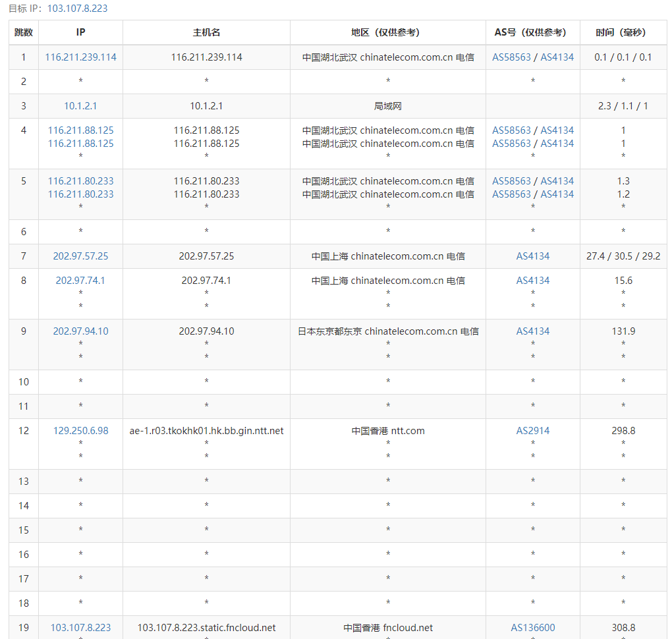Click the AS4134 link in hop 9 row
The image size is (672, 639).
pyautogui.click(x=533, y=331)
